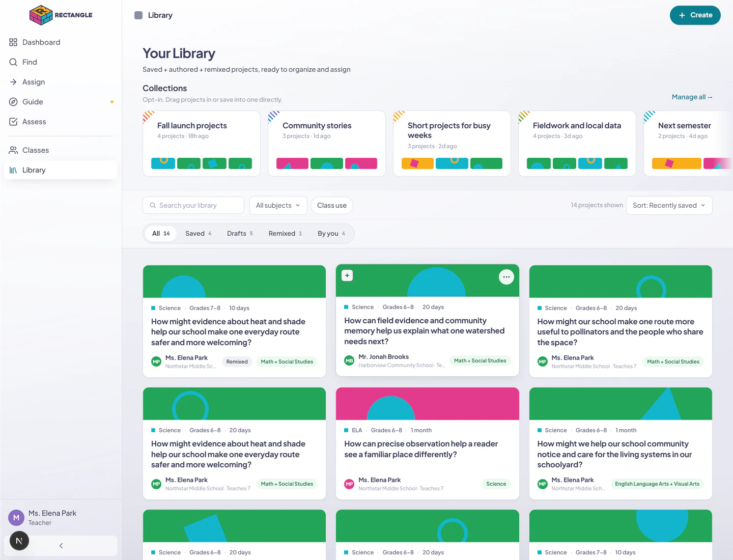Open the Short projects for busy weeks collection
The image size is (733, 560).
click(x=452, y=144)
